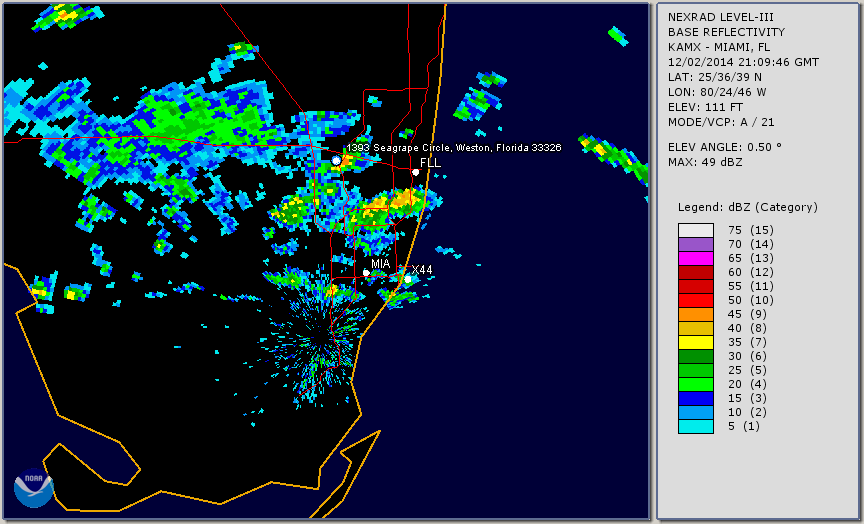Select the 65 dBZ magenta legend swatch

point(696,258)
